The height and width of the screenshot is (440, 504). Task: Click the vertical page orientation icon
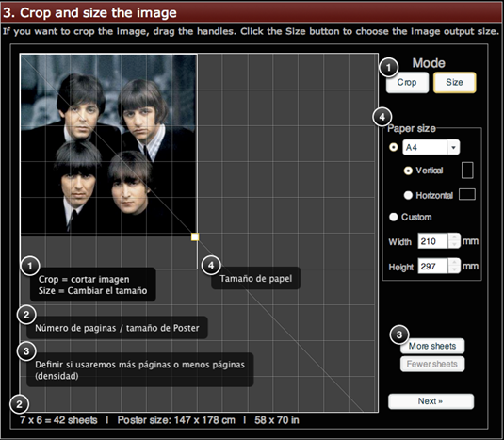click(467, 170)
